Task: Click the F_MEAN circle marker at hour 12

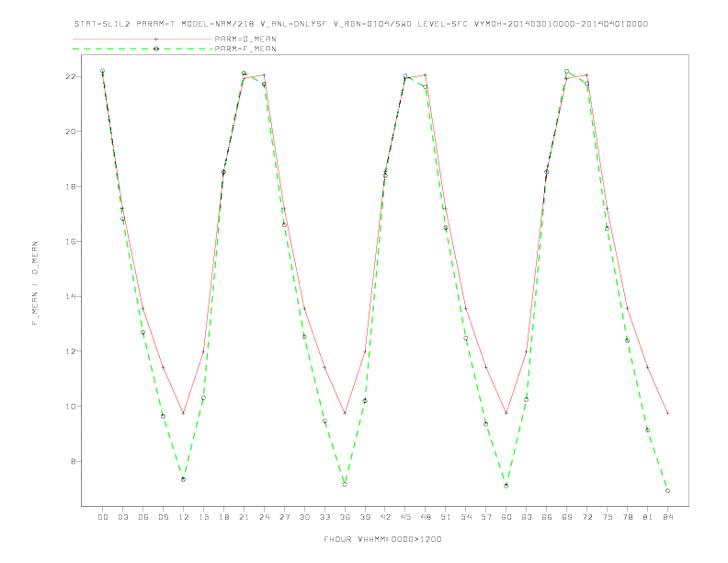Action: tap(184, 479)
